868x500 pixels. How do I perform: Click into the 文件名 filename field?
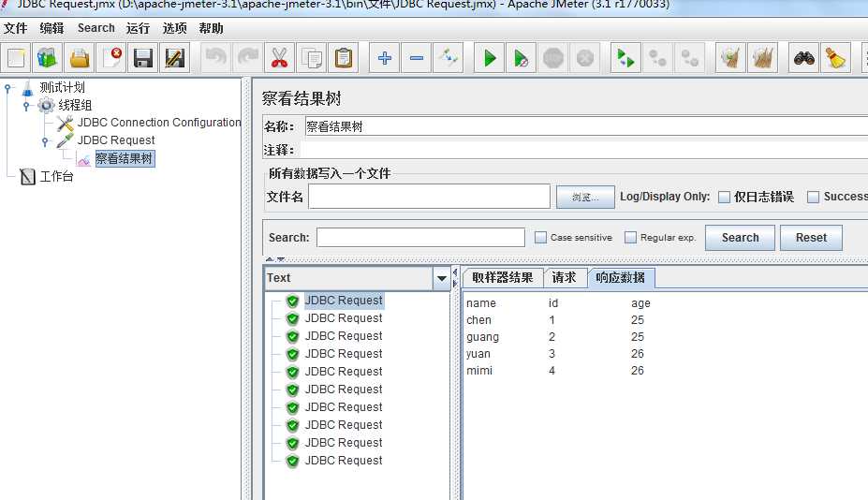(429, 197)
